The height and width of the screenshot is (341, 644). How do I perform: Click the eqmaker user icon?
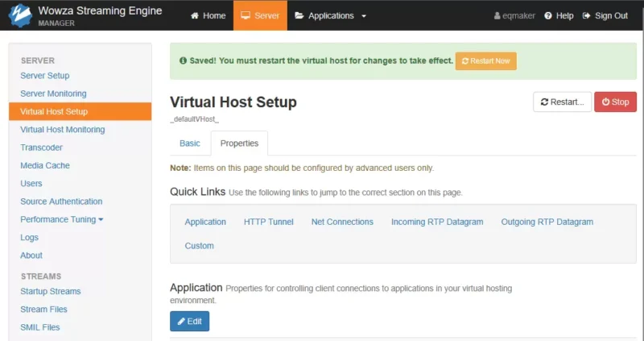[497, 15]
